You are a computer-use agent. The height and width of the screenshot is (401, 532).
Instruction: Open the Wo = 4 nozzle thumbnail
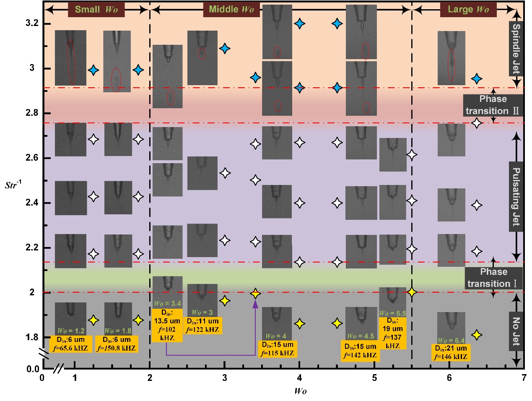(277, 323)
